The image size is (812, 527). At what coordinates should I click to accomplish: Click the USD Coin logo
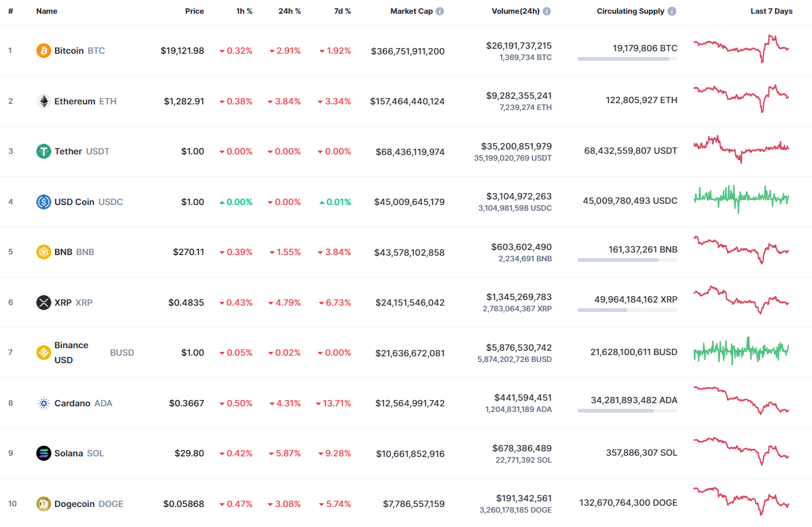pos(43,201)
